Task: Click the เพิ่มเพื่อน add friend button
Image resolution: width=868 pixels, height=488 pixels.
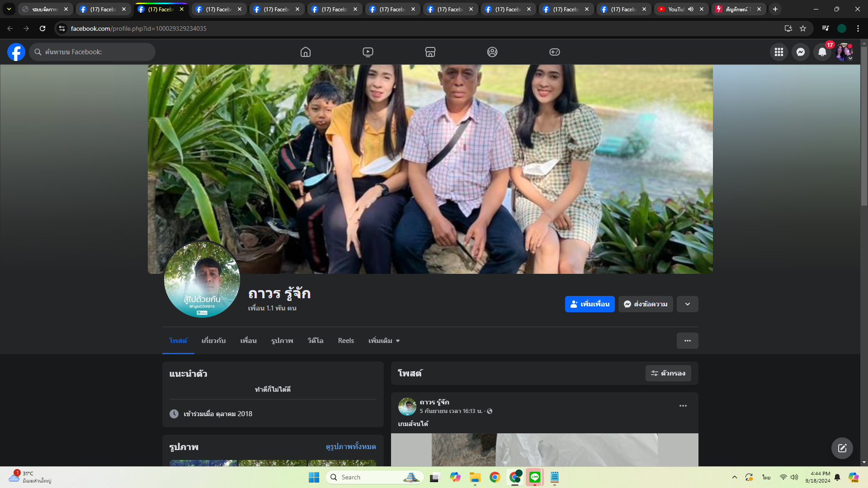Action: pos(590,304)
